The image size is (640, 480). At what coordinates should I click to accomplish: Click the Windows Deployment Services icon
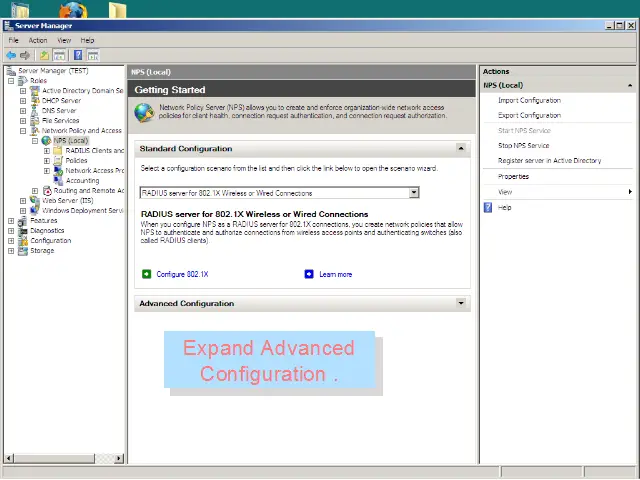35,211
